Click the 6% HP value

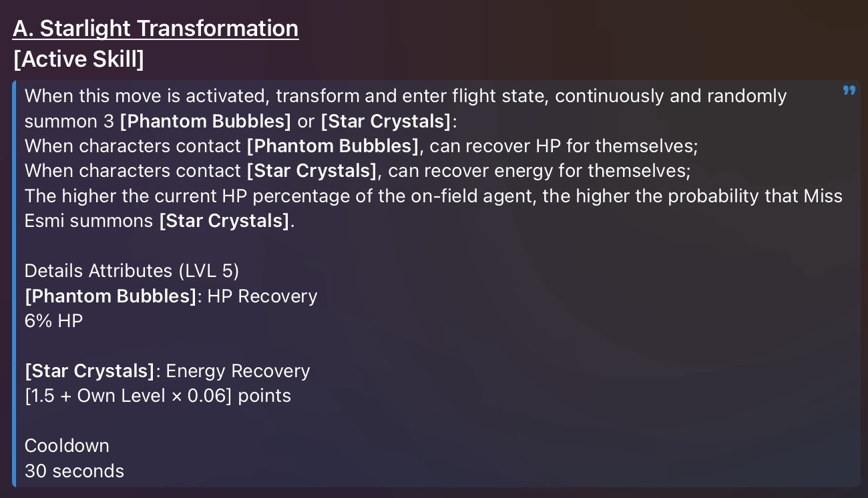(x=53, y=321)
